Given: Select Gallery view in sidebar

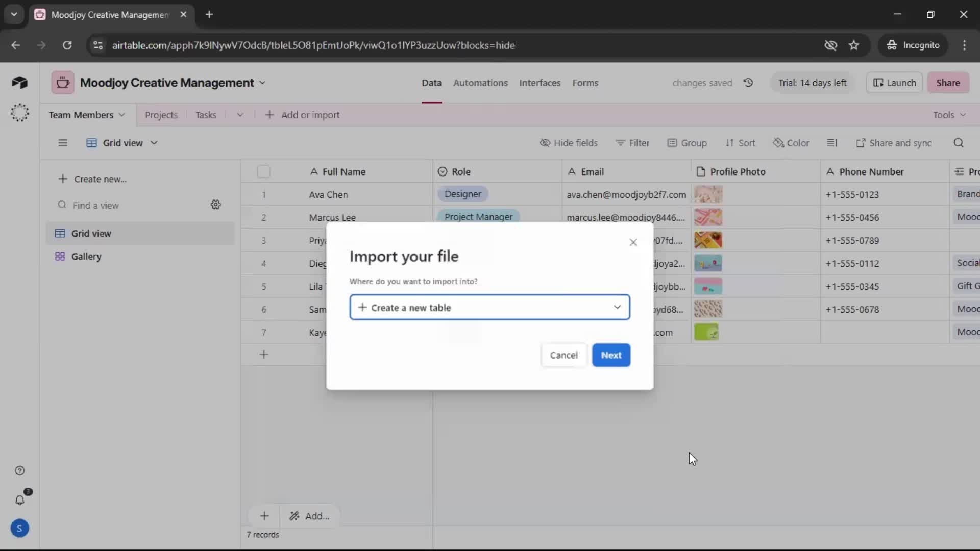Looking at the screenshot, I should click(x=140, y=256).
